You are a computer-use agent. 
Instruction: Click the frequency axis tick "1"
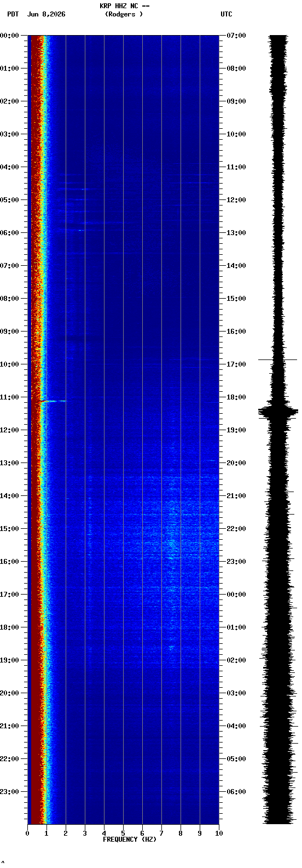[47, 833]
